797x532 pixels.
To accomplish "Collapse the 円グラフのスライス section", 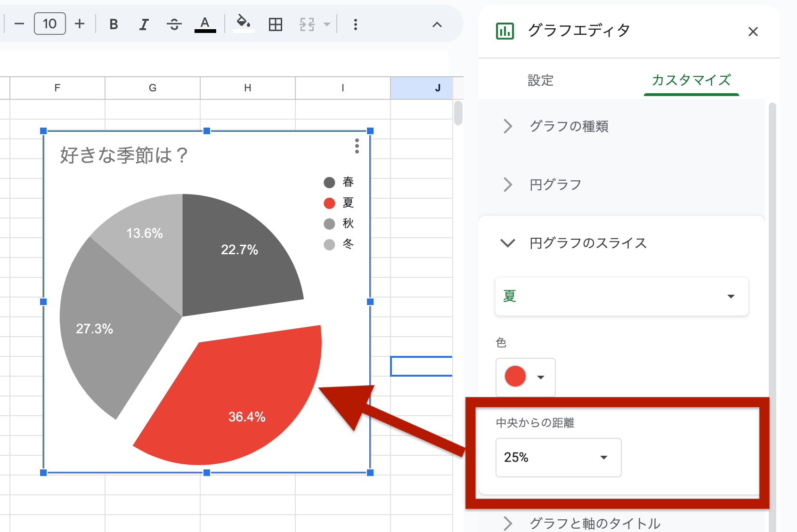I will tap(507, 243).
